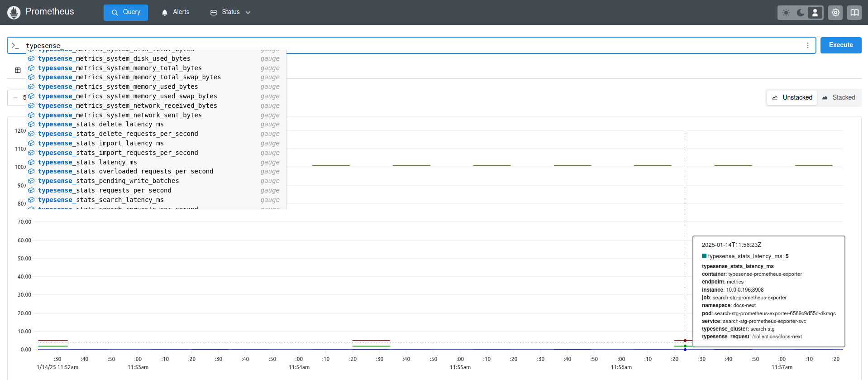Click cube icon beside typesense_metrics_system_memory_used_swap_bytes
Viewport: 868px width, 380px height.
point(31,96)
